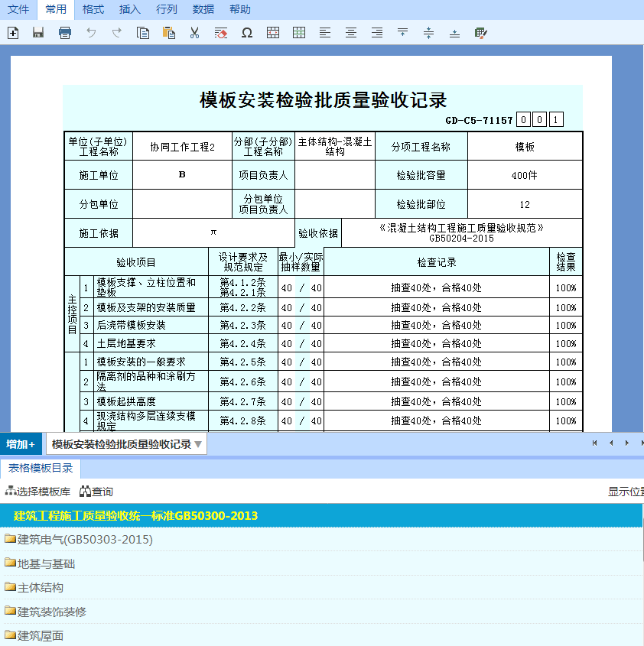Open the 格式 menu
Viewport: 644px width, 646px height.
[93, 9]
